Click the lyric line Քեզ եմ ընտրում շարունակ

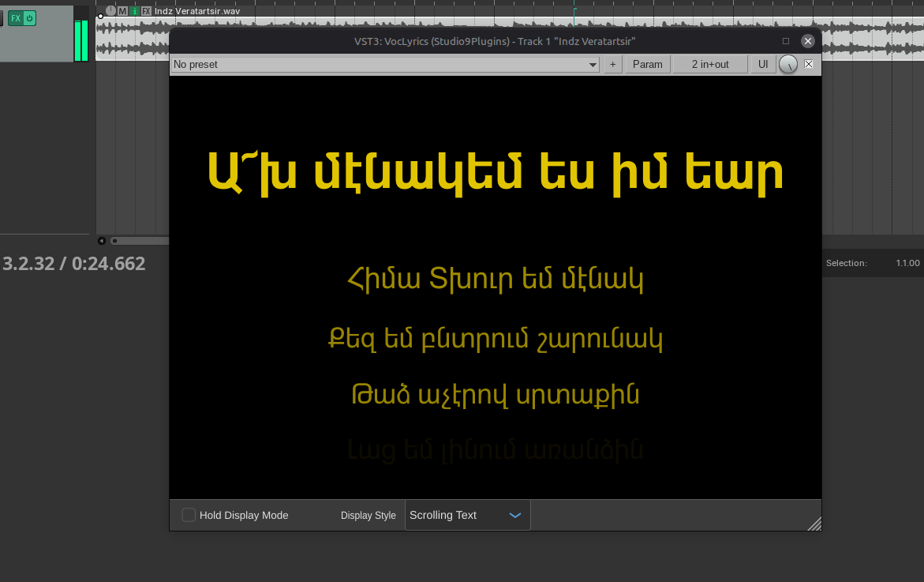495,339
